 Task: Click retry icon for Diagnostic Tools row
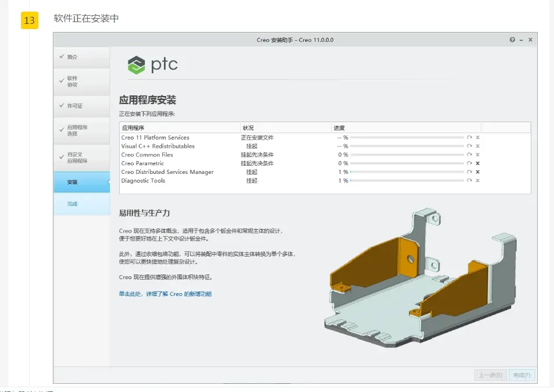tap(469, 180)
